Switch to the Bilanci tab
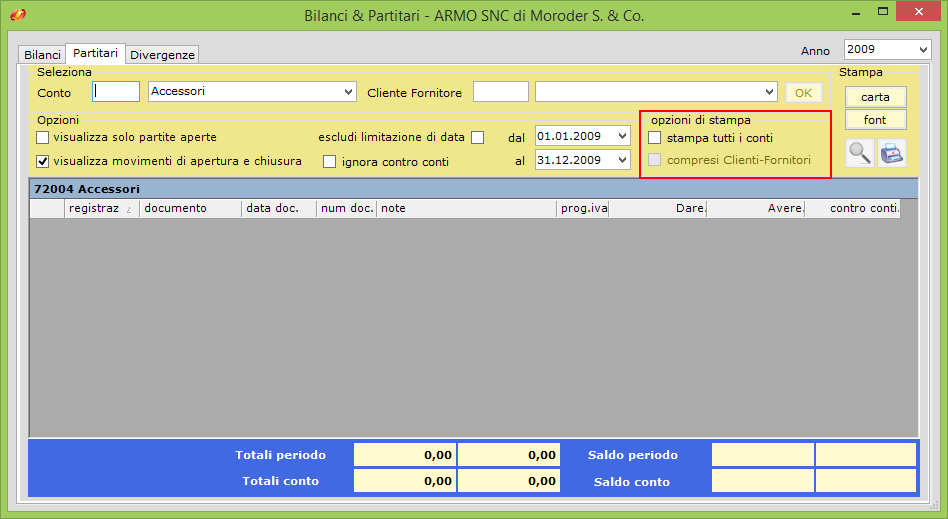 tap(42, 54)
